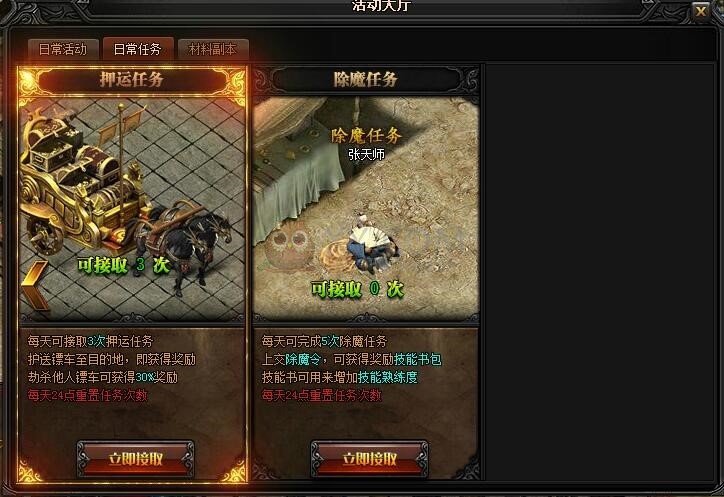The image size is (724, 497).
Task: Click the 除魔任务 panel header
Action: [x=366, y=80]
